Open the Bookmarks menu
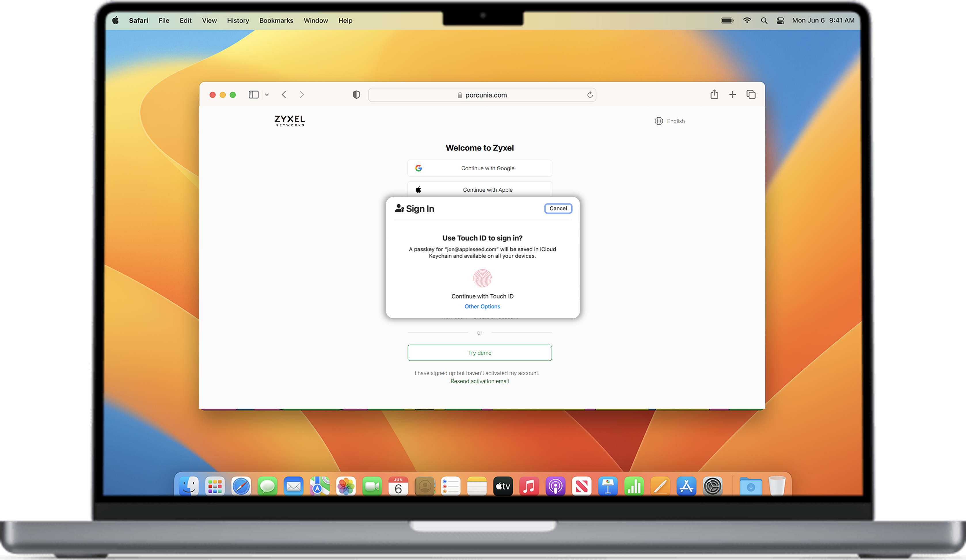Viewport: 966px width, 560px height. pyautogui.click(x=276, y=21)
